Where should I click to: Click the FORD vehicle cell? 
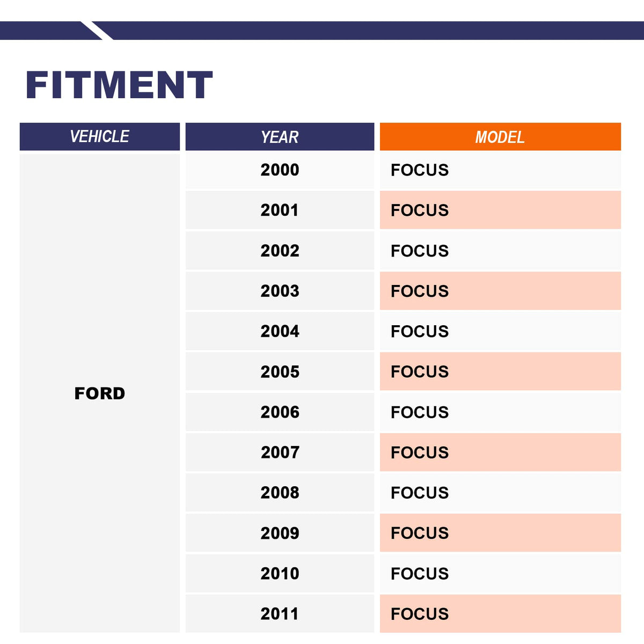[100, 393]
